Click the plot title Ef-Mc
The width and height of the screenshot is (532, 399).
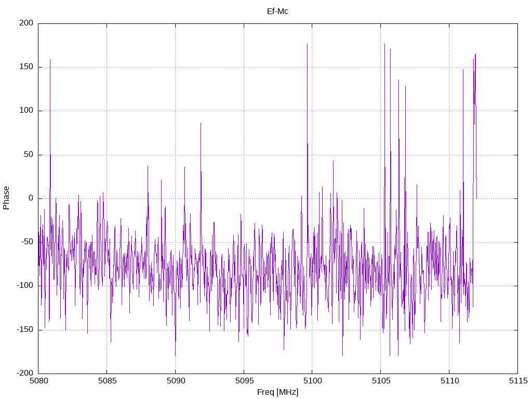click(x=277, y=11)
